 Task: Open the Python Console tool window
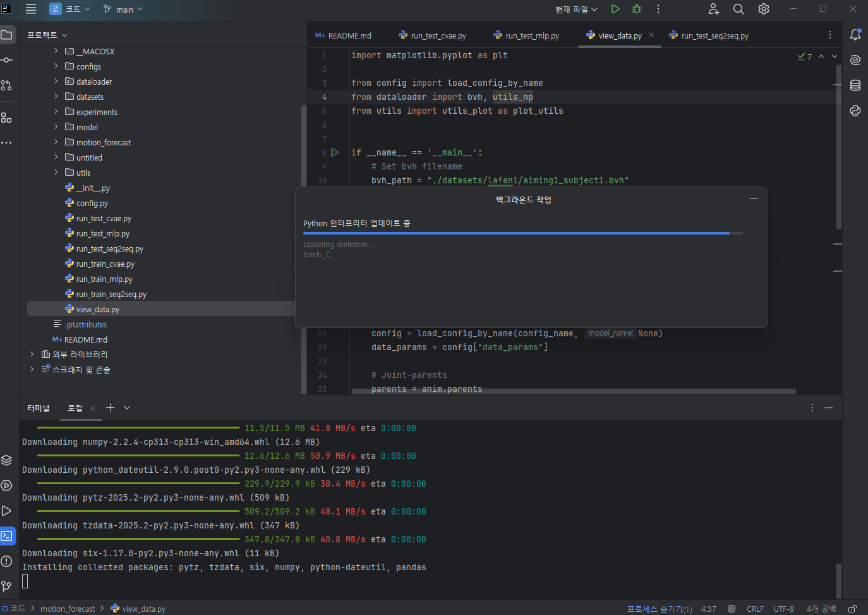[855, 111]
